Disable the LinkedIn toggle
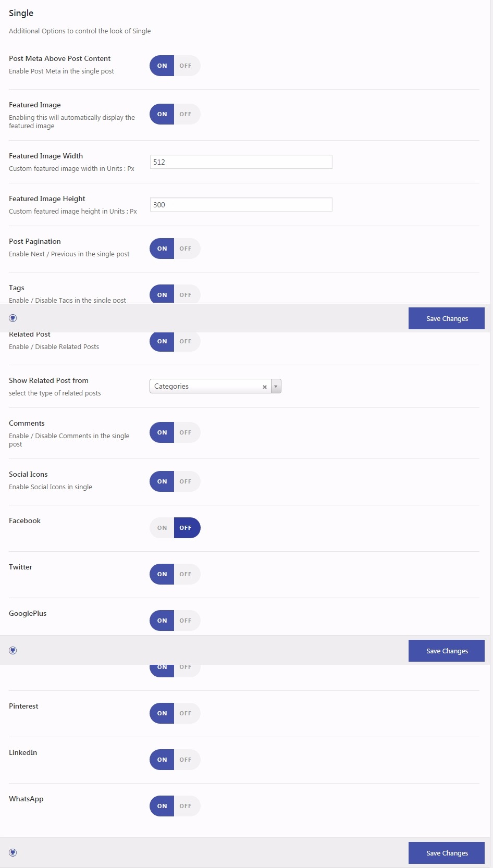This screenshot has width=493, height=868. click(x=186, y=760)
